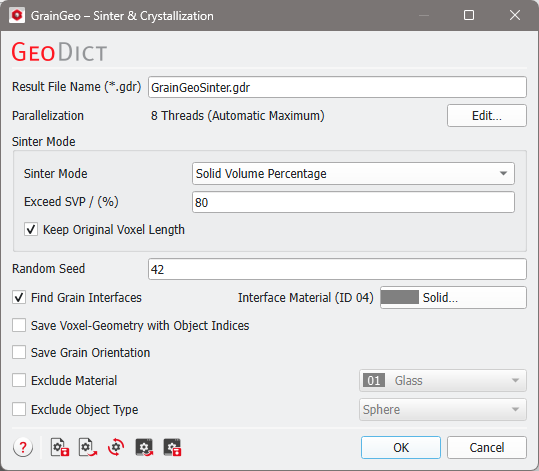Viewport: 539px width, 471px height.
Task: Click the Edit... parallelization button
Action: (x=487, y=116)
